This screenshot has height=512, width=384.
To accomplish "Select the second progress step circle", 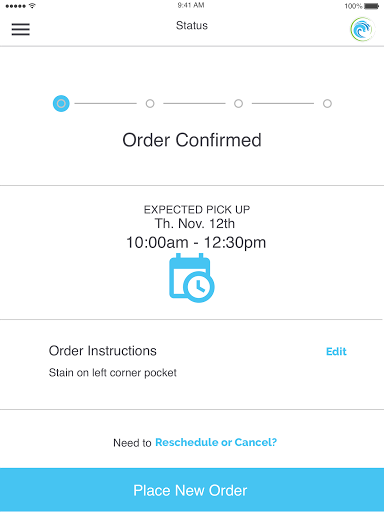I will pos(150,104).
